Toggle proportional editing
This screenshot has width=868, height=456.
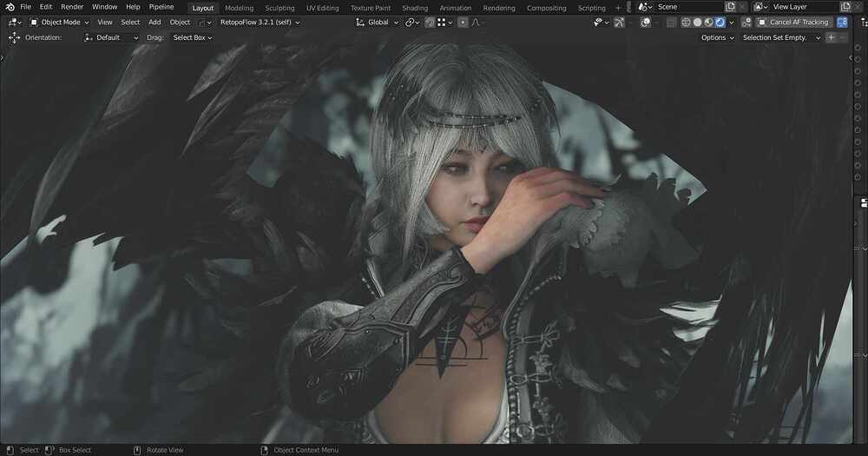pos(463,23)
